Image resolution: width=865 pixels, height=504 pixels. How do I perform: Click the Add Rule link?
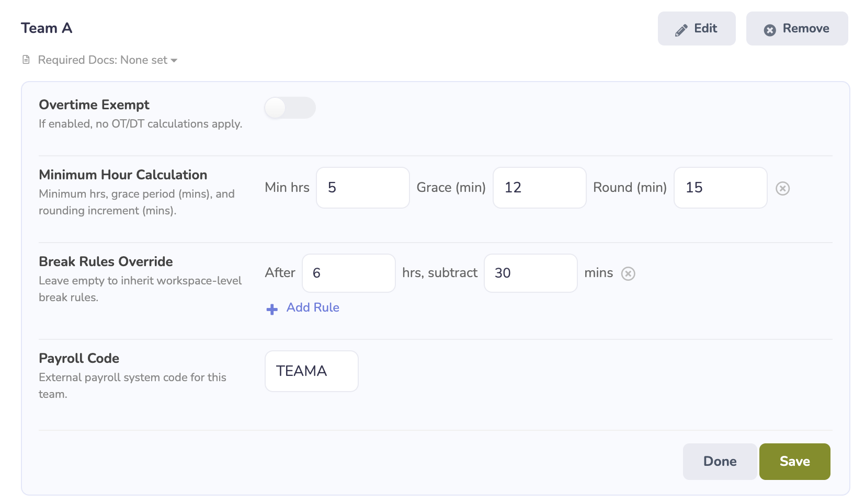(313, 308)
